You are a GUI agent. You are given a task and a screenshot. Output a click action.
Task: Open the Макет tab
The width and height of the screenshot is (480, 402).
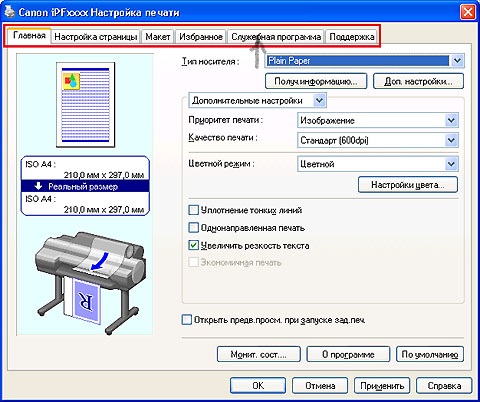158,37
